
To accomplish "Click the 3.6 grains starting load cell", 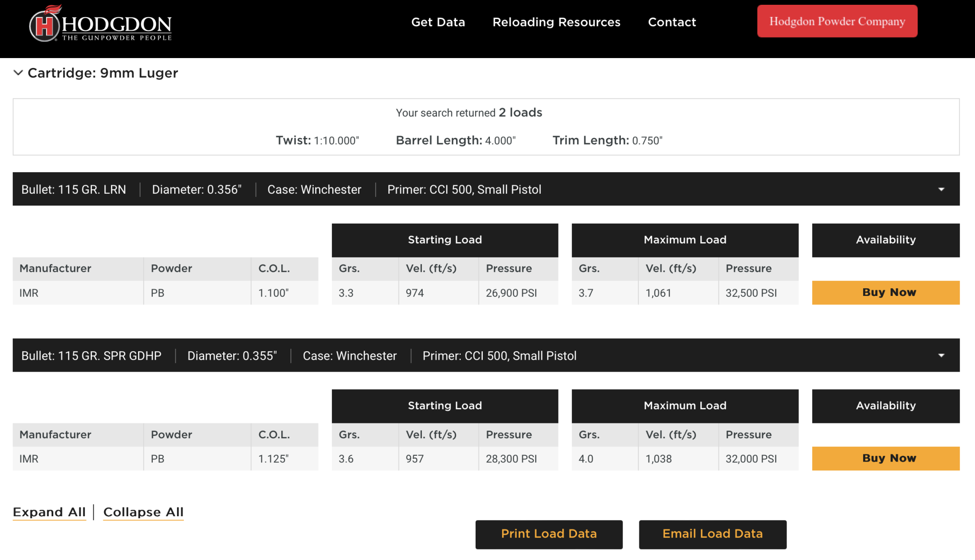I will pyautogui.click(x=365, y=459).
